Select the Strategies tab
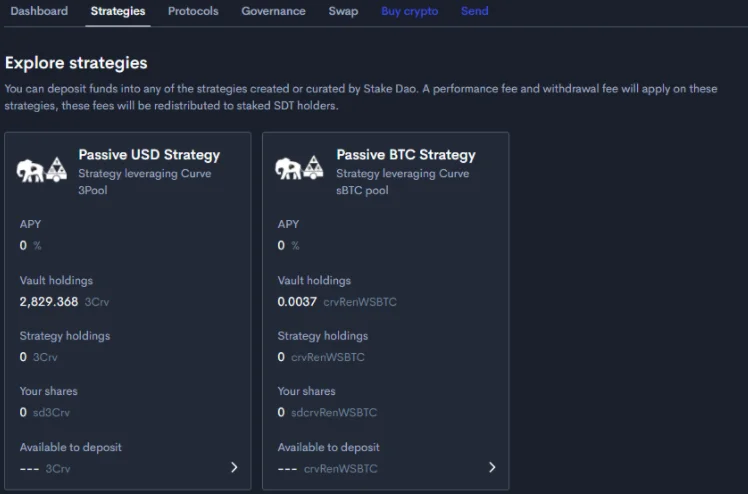 [118, 11]
